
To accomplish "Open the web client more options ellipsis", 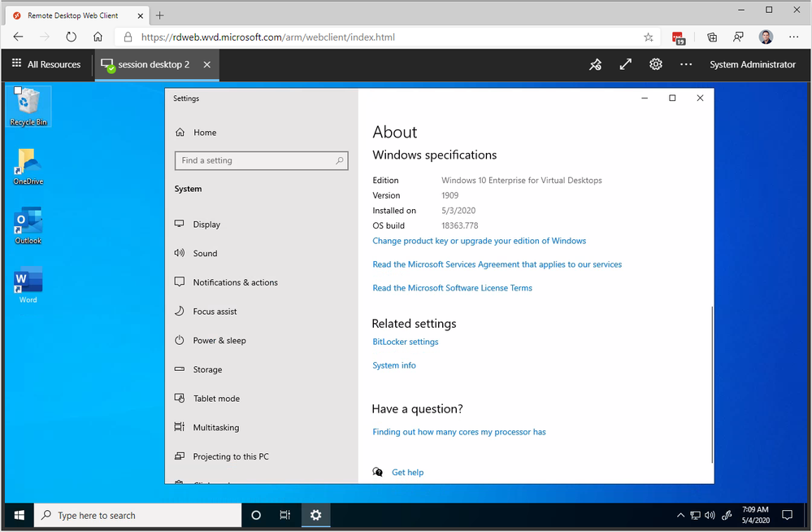I will [x=686, y=64].
